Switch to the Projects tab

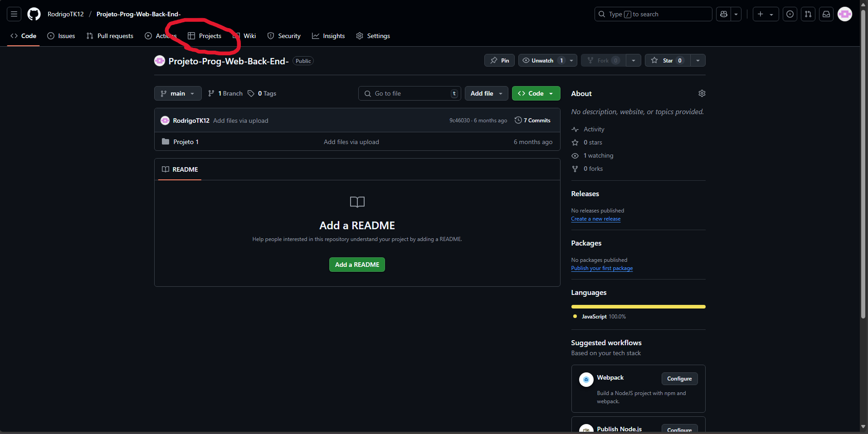click(205, 36)
